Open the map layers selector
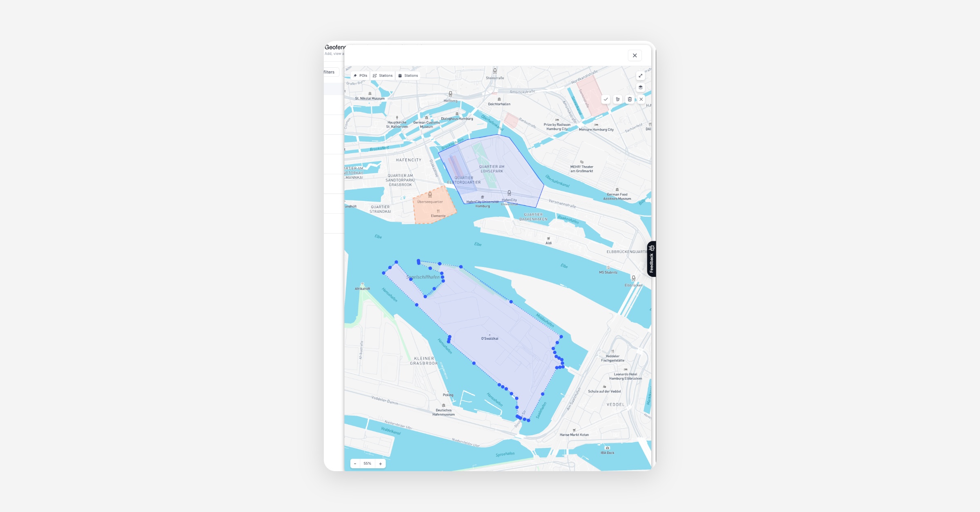 point(640,87)
